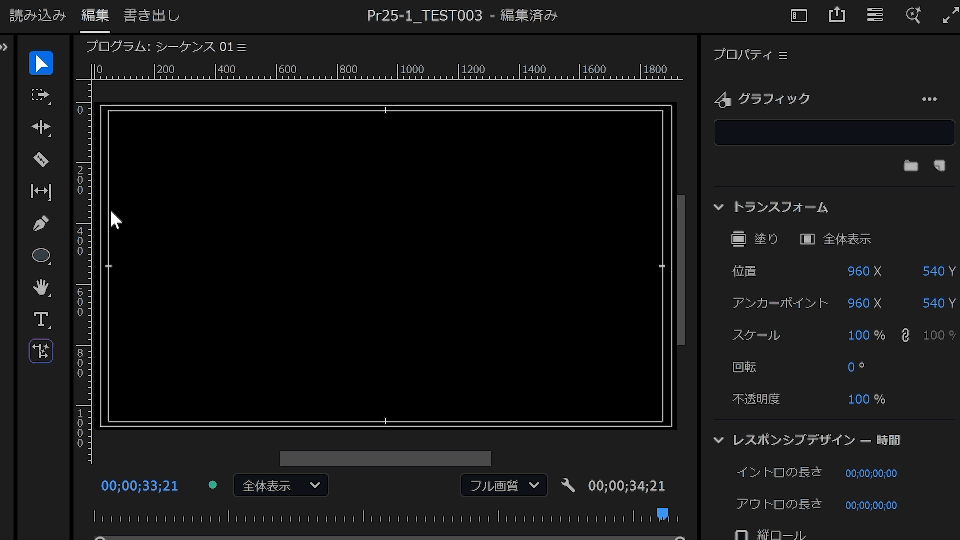Screen dimensions: 960x540
Task: Switch to the 書き出し tab
Action: [x=152, y=15]
